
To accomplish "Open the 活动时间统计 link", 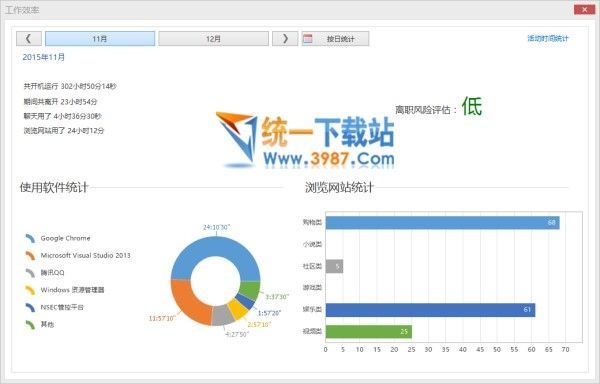I will tap(548, 38).
